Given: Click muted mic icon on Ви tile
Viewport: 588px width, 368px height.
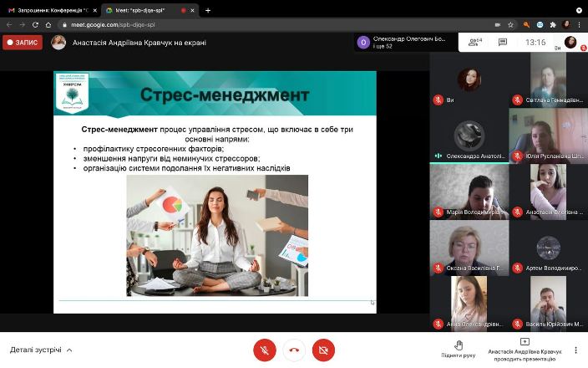Looking at the screenshot, I should [438, 100].
